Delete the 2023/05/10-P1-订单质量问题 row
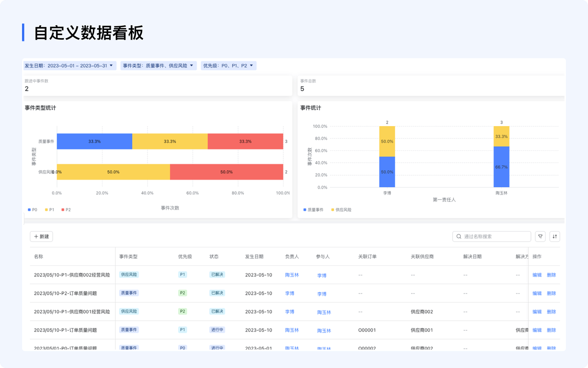The image size is (588, 368). [551, 330]
